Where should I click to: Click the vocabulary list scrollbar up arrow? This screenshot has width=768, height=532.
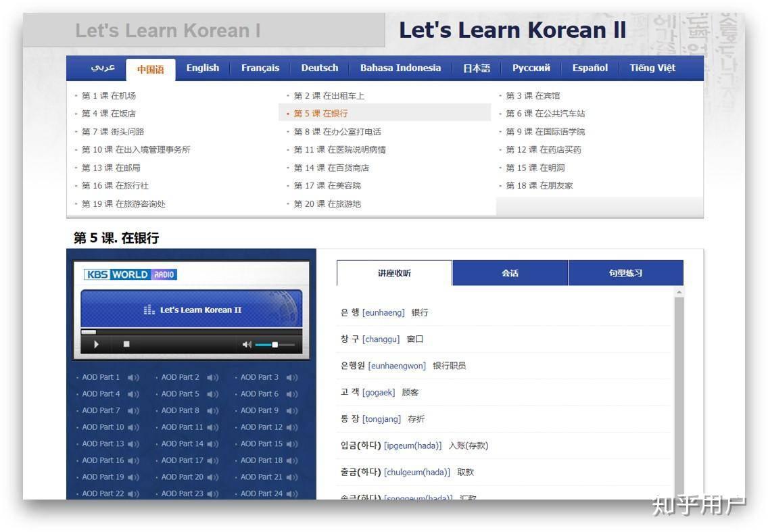click(x=679, y=293)
